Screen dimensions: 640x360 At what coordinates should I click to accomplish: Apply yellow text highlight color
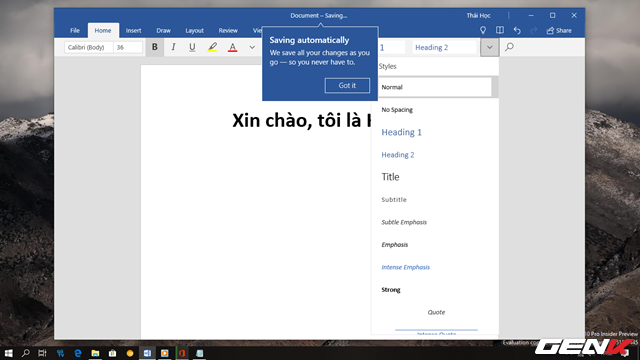pyautogui.click(x=212, y=47)
